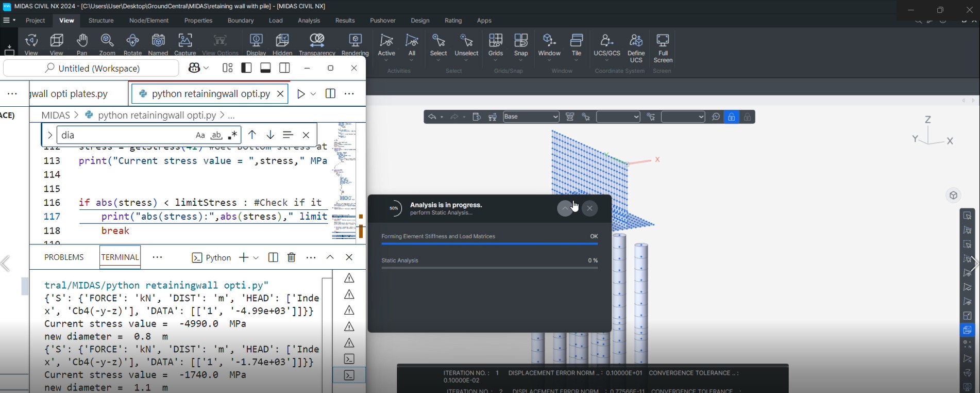
Task: Collapse the analysis progress dialog
Action: (565, 208)
